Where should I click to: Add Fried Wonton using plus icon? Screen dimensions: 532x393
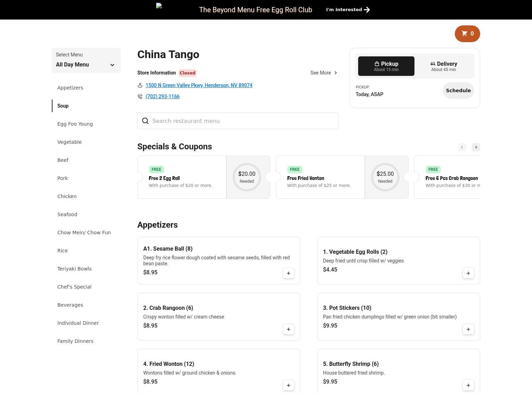pyautogui.click(x=288, y=385)
